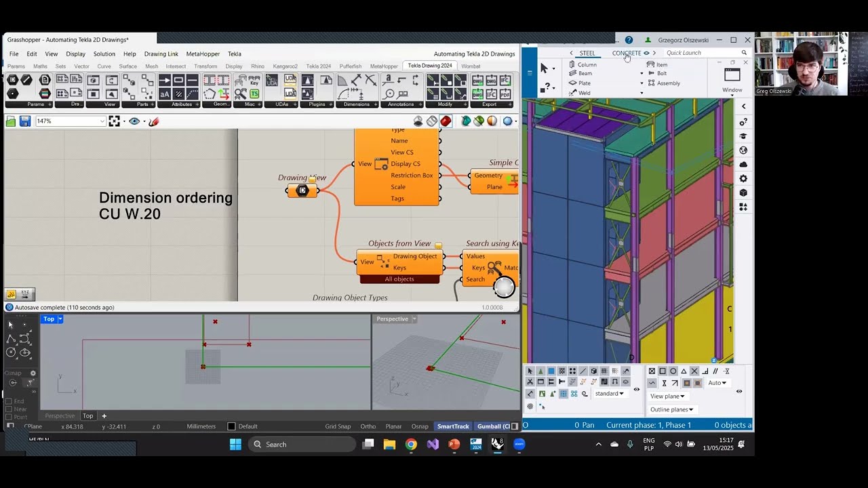
Task: Click the sketch pen icon in the canvas toolbar
Action: [154, 121]
